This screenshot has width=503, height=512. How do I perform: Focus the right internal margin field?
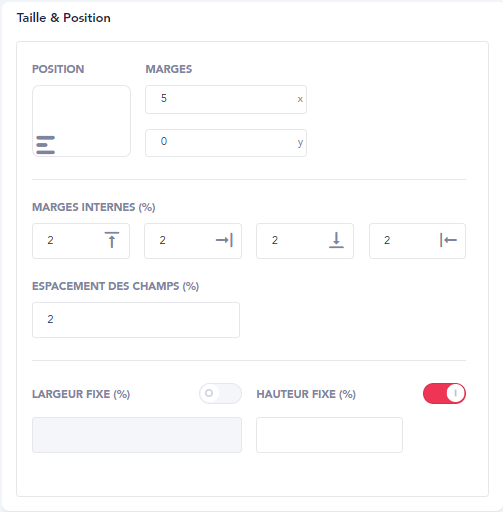[193, 241]
